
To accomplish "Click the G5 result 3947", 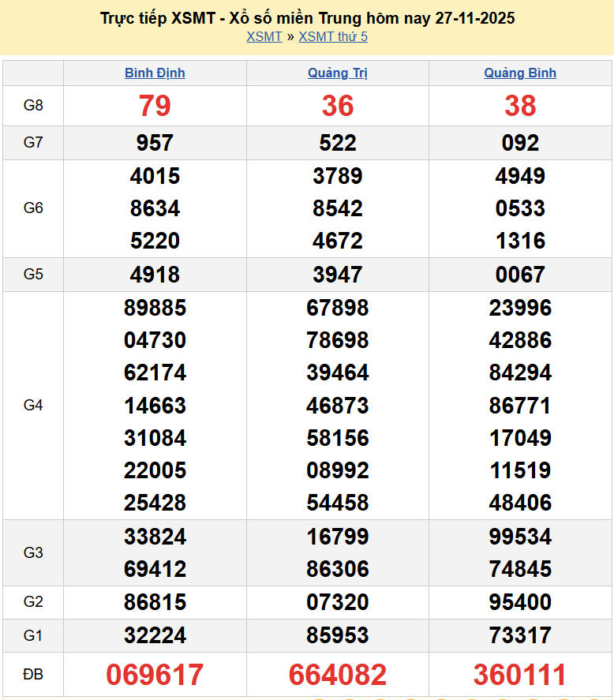I will 338,275.
